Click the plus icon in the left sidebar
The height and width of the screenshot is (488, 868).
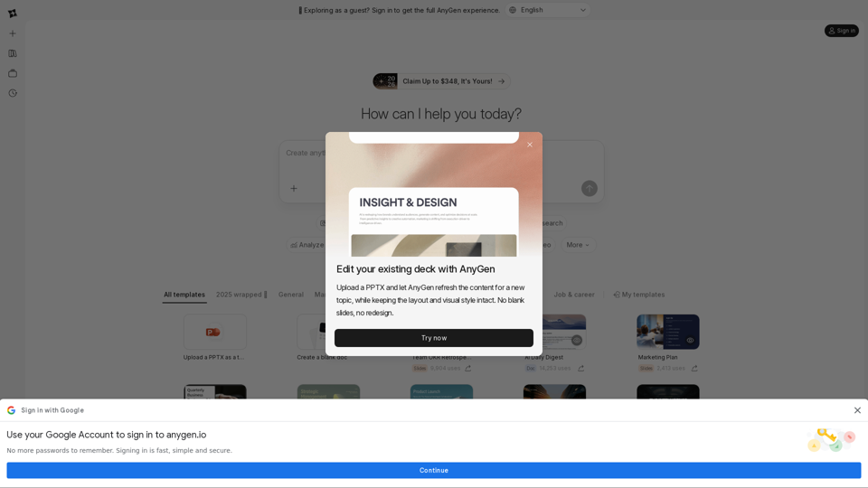click(x=13, y=33)
